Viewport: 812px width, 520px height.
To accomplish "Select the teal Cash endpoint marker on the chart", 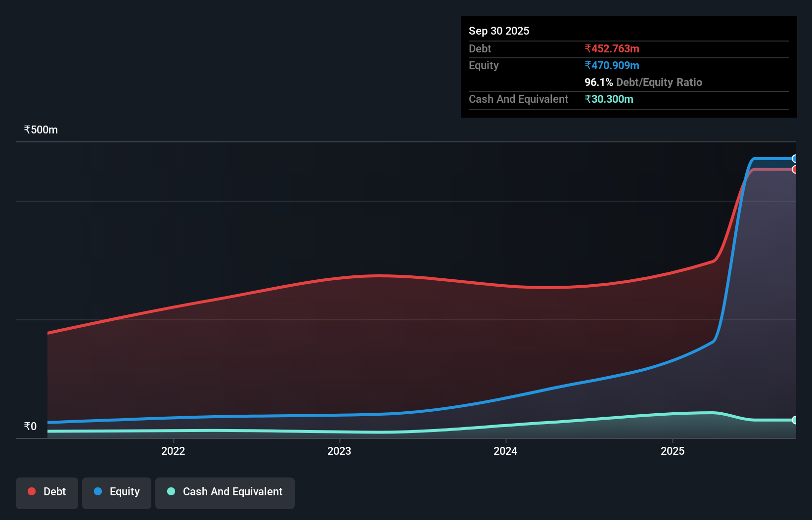I will click(x=796, y=421).
